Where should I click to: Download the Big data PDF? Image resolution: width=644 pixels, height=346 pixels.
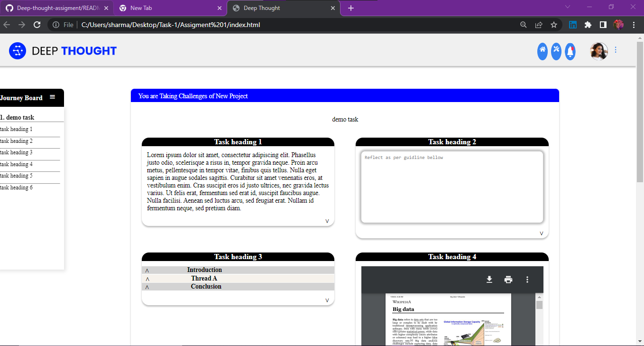click(x=489, y=280)
